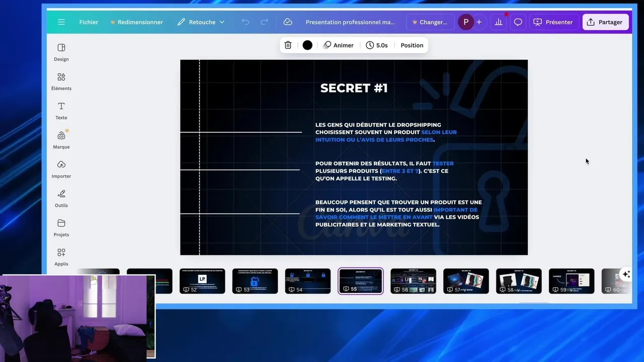Screen dimensions: 644x362
Task: Open the Éléments side panel
Action: pos(61,81)
